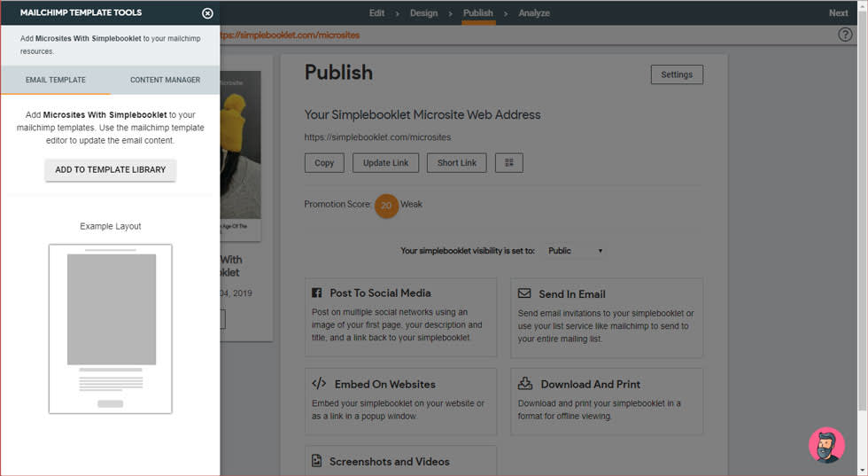
Task: Click the orange simplebooklet.com/microsites URL link
Action: 291,35
